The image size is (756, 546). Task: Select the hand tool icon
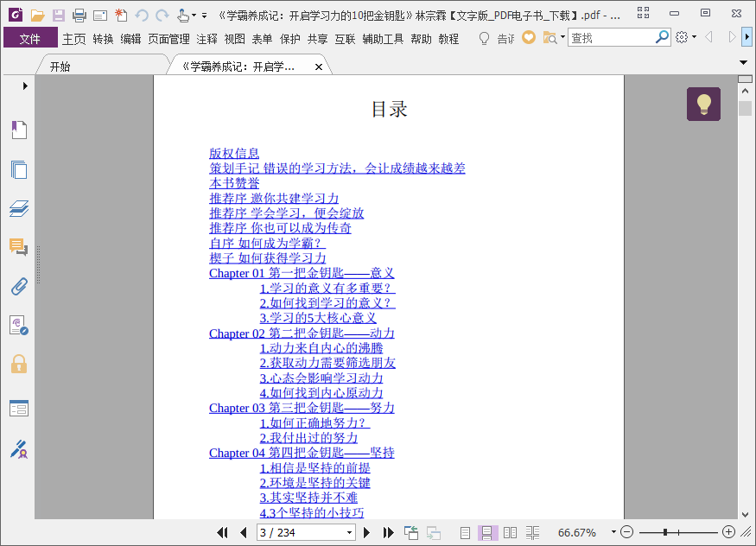tap(182, 16)
